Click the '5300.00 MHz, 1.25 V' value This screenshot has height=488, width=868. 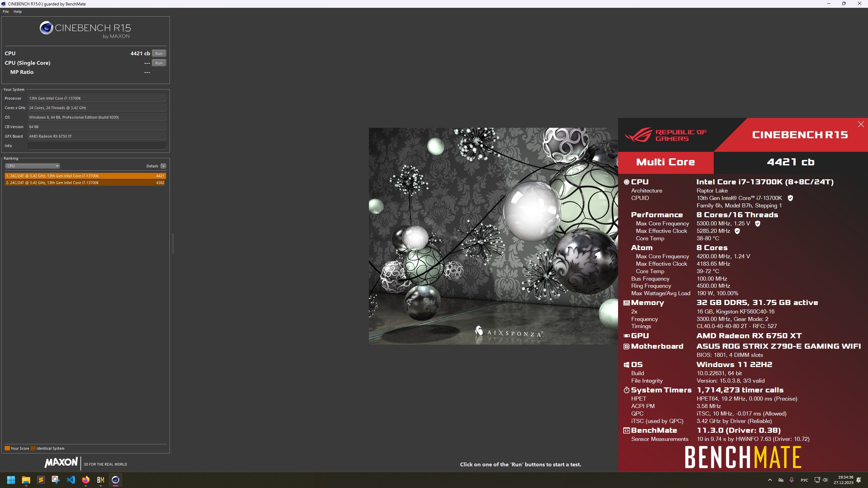pyautogui.click(x=723, y=224)
